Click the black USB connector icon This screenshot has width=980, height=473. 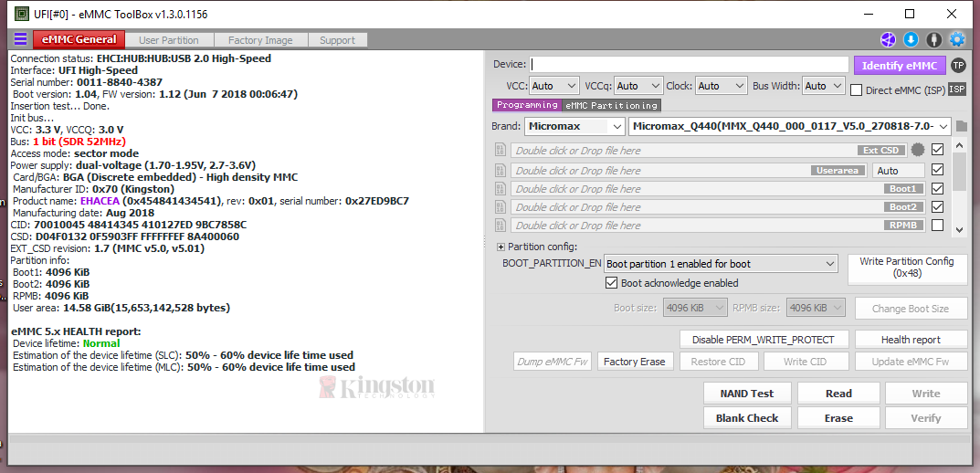pos(934,39)
